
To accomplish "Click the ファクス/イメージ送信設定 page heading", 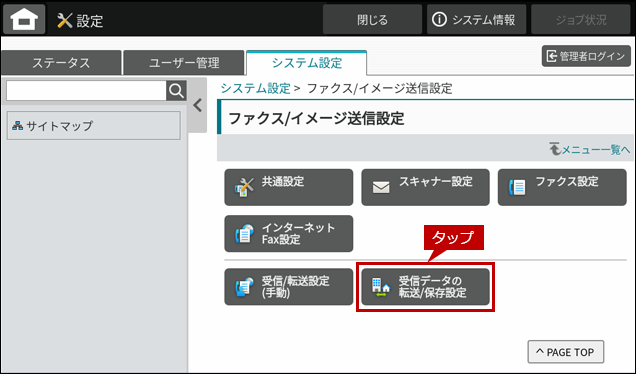I will (316, 118).
